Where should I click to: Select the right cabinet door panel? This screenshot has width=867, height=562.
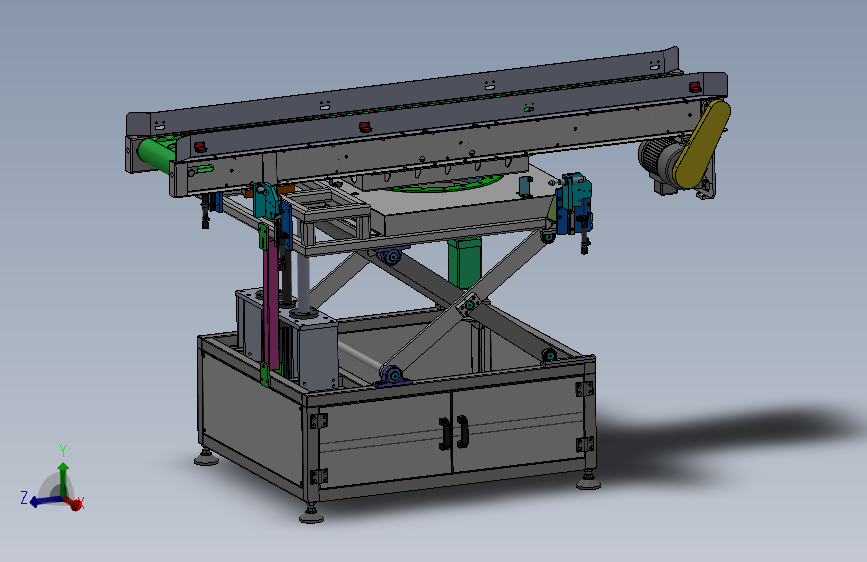point(519,424)
